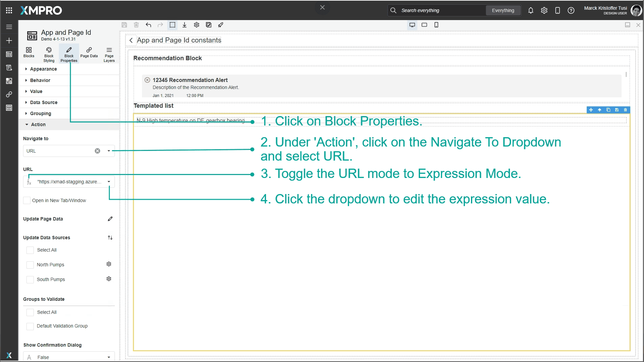Go back using the App and Page Id constants arrow
Image resolution: width=644 pixels, height=362 pixels.
[131, 40]
